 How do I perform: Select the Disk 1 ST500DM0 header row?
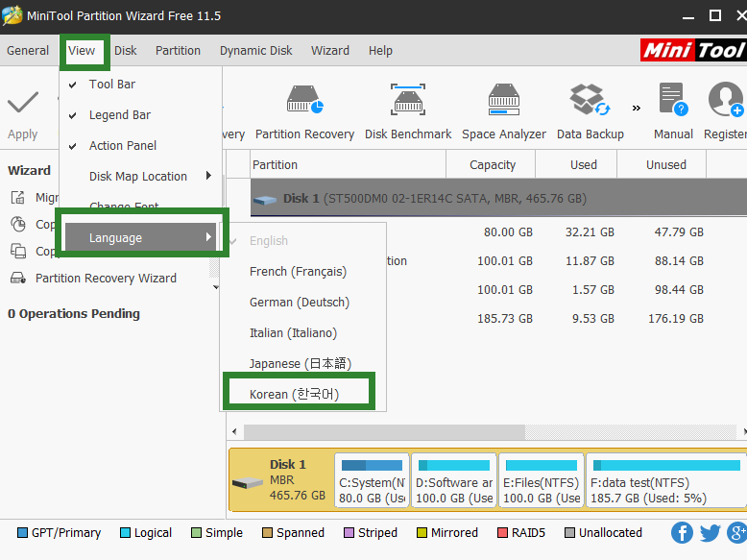[x=498, y=198]
